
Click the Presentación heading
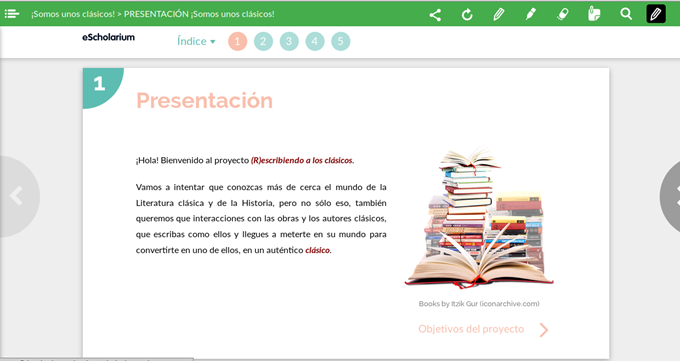204,100
